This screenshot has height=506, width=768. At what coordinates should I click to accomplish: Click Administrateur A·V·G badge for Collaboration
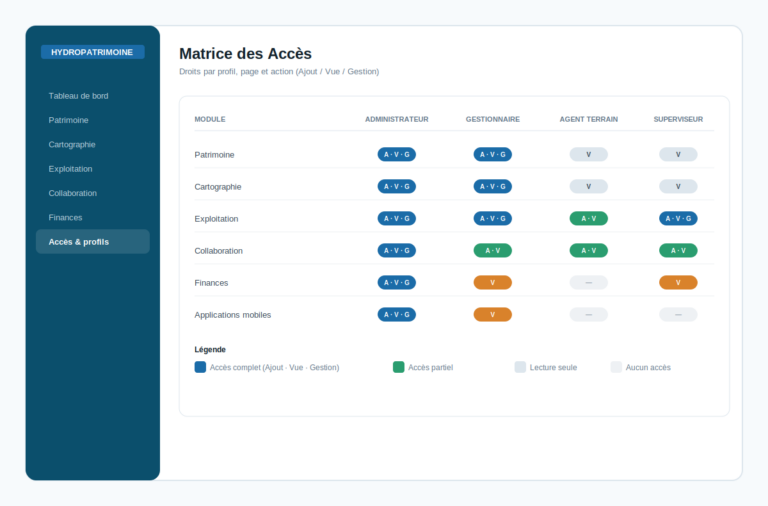[397, 250]
